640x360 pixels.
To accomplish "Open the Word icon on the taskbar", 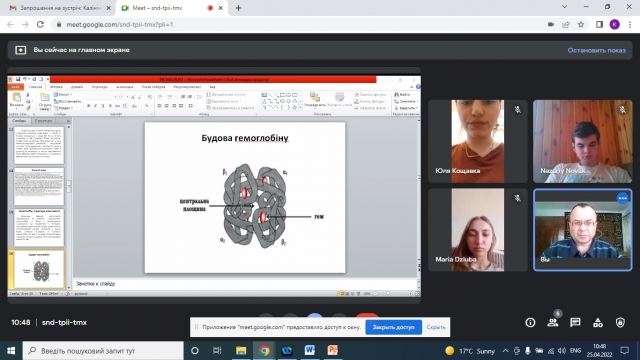I will click(x=309, y=350).
